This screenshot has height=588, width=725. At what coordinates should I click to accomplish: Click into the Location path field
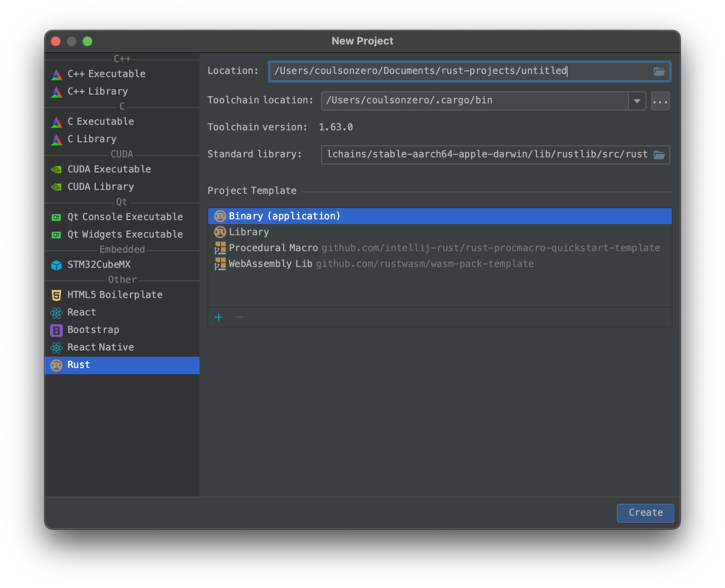point(457,71)
